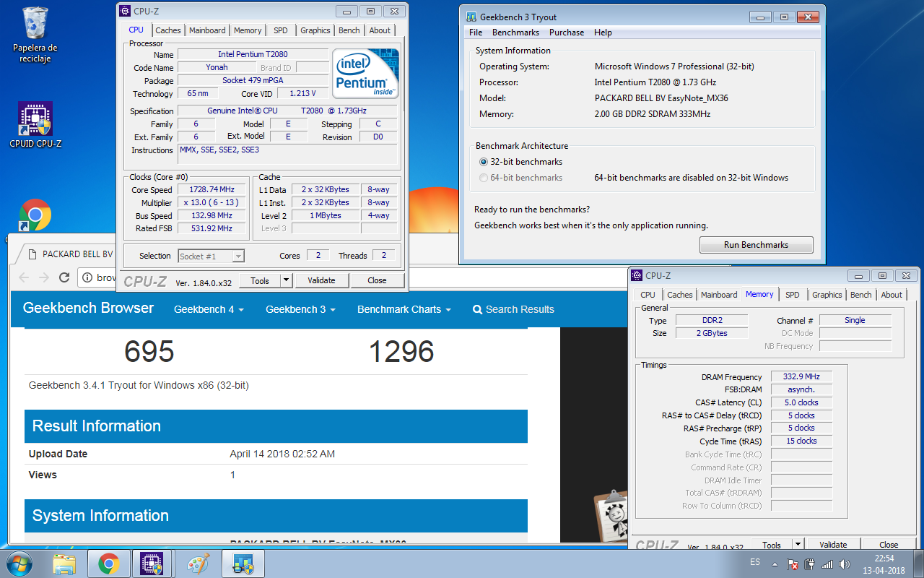Click the multi-core score 1296
This screenshot has width=924, height=578.
click(401, 351)
